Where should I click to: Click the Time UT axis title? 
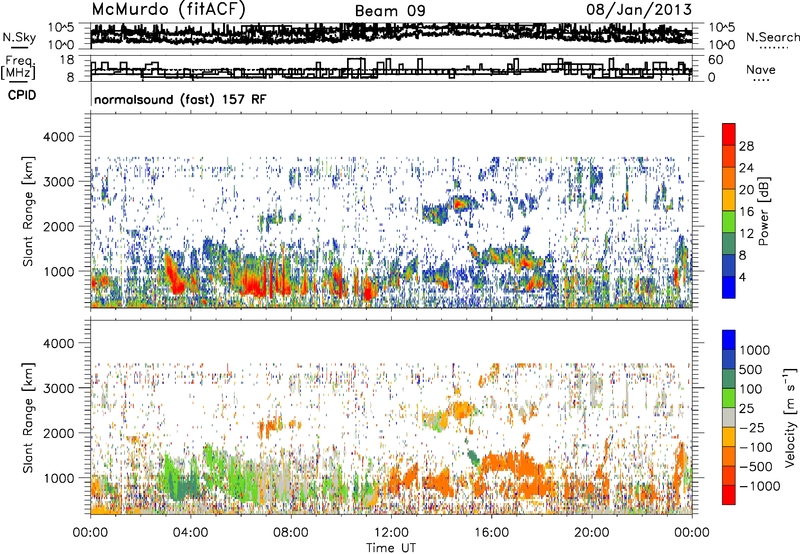point(391,548)
